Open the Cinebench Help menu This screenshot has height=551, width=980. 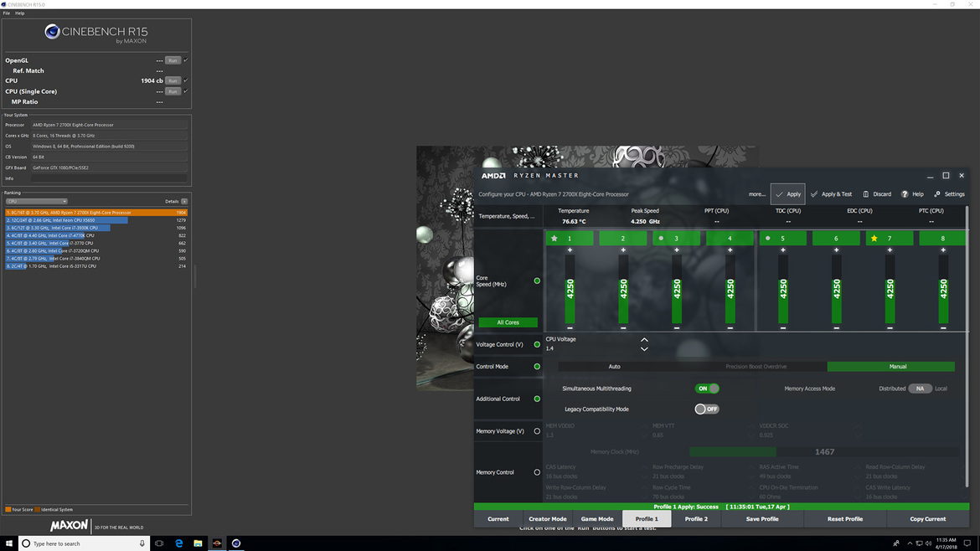click(x=20, y=13)
